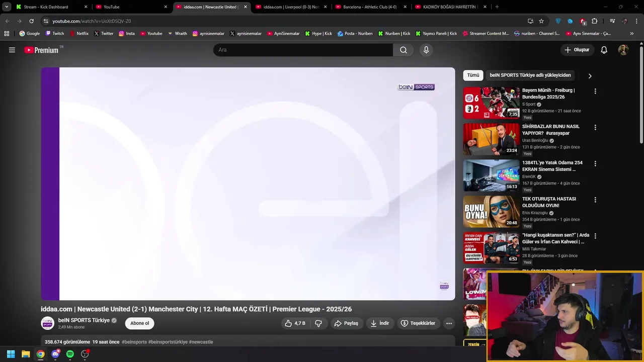This screenshot has width=644, height=362.
Task: Open Chrome extensions puzzle icon
Action: tap(595, 21)
